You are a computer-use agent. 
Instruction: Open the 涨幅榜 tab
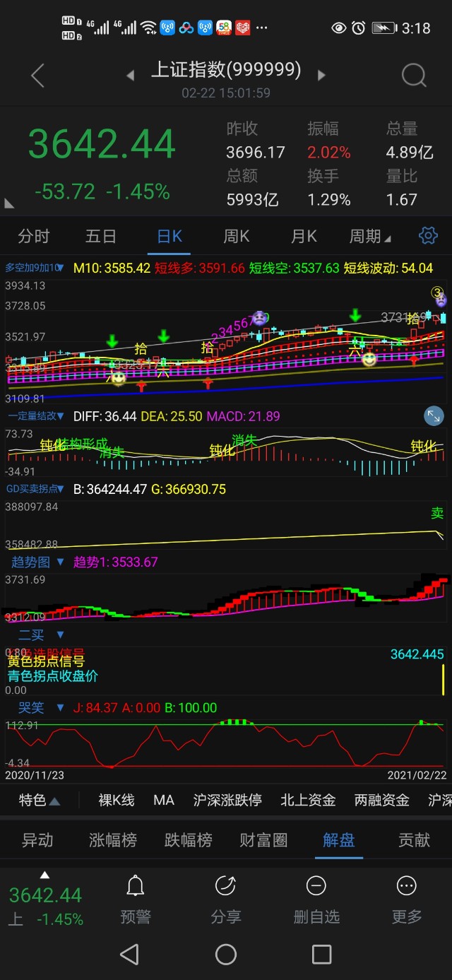point(113,840)
